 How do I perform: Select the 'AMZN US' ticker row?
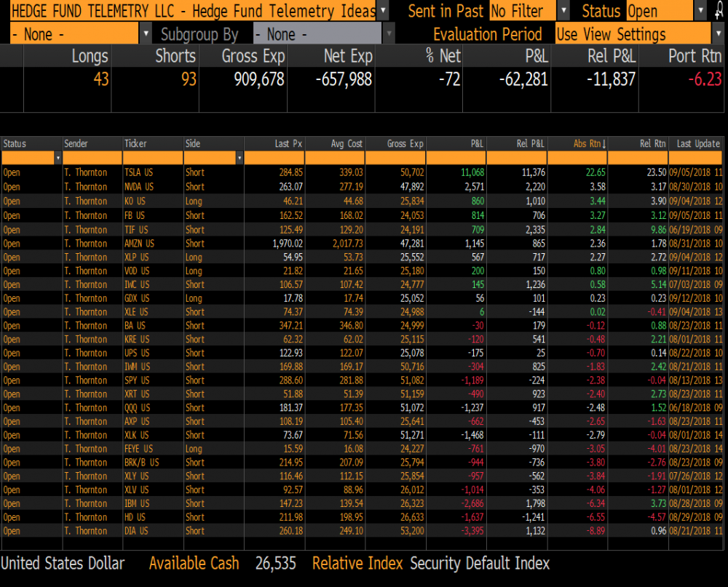[x=362, y=243]
